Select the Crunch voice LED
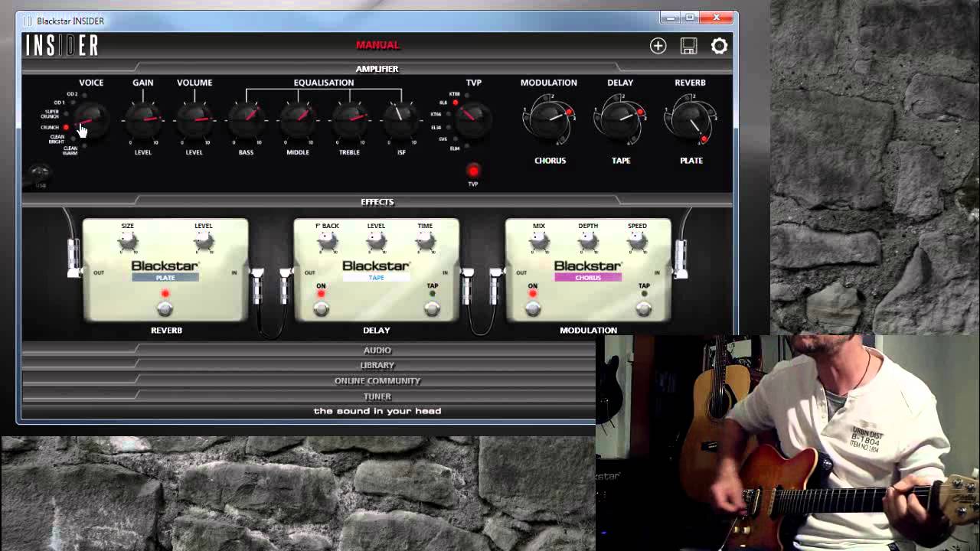This screenshot has height=551, width=980. 66,128
